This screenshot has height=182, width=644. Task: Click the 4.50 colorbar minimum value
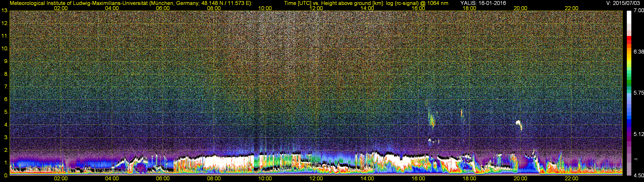pos(638,176)
